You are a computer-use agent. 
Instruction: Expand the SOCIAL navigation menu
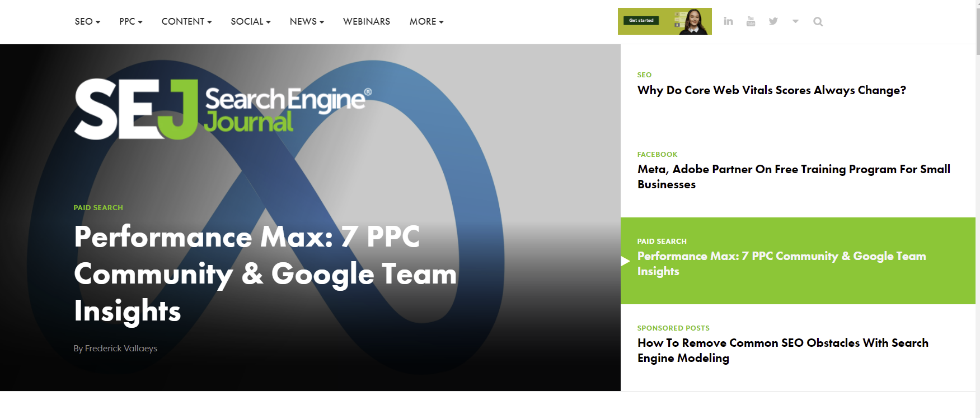[251, 21]
